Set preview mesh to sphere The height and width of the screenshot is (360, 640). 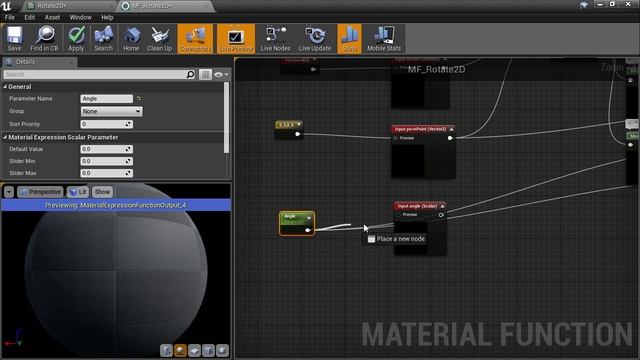(x=180, y=351)
